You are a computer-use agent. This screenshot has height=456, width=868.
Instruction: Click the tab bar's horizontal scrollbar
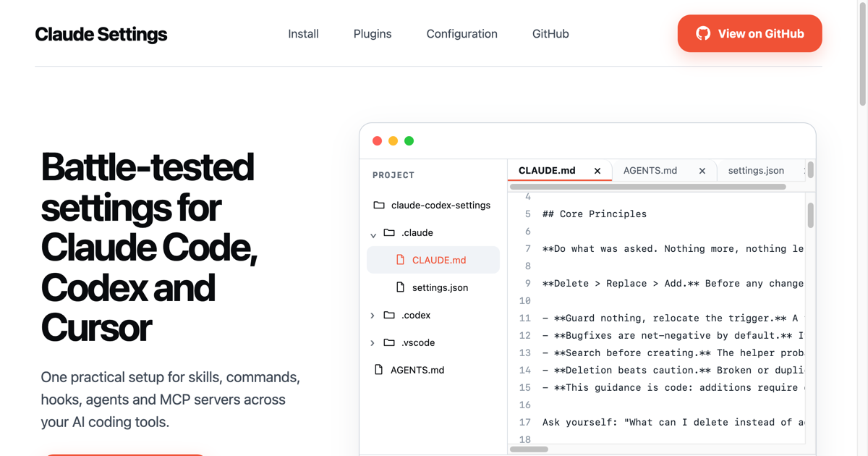point(648,187)
